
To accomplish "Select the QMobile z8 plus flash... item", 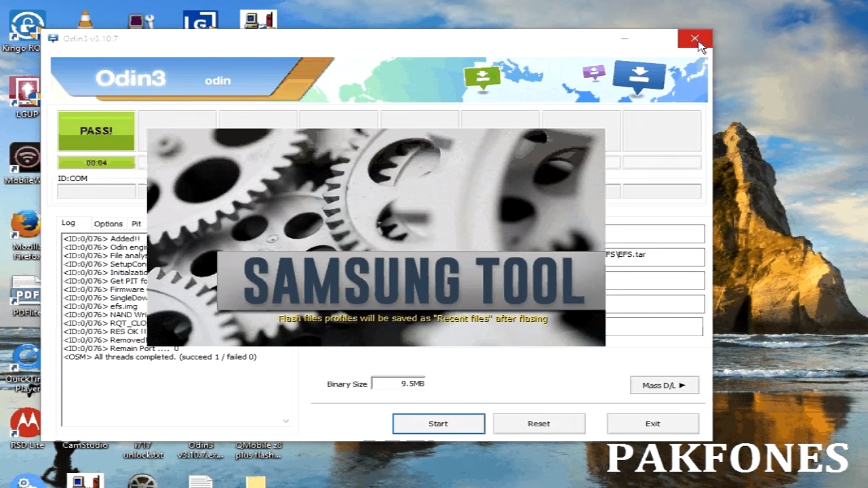I will point(258,450).
